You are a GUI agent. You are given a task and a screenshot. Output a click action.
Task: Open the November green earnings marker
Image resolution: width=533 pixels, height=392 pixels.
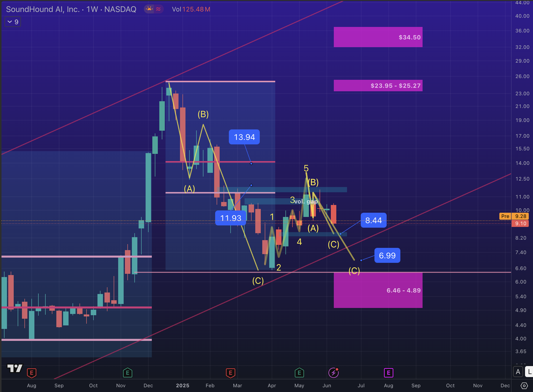click(127, 373)
